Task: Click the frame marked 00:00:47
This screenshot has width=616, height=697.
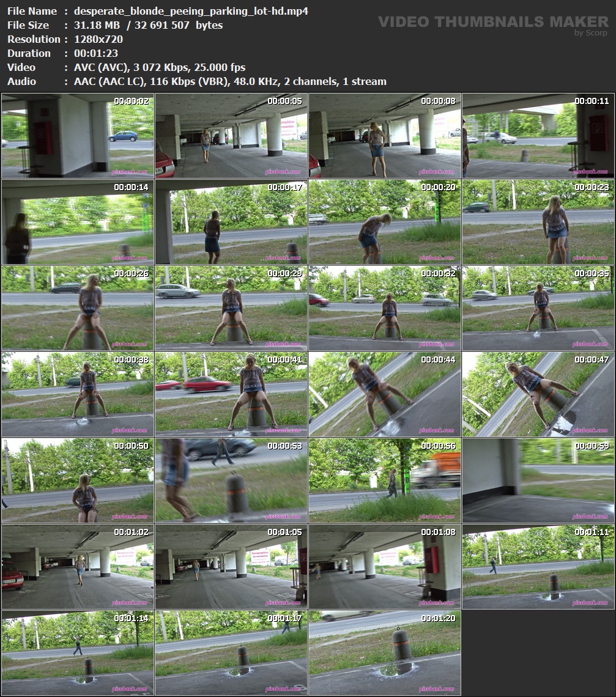Action: (538, 394)
